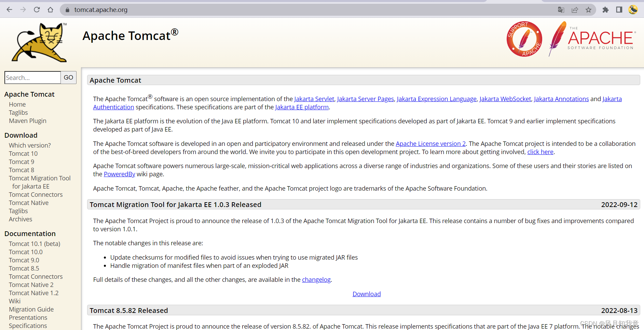View site security lock information

click(x=67, y=10)
